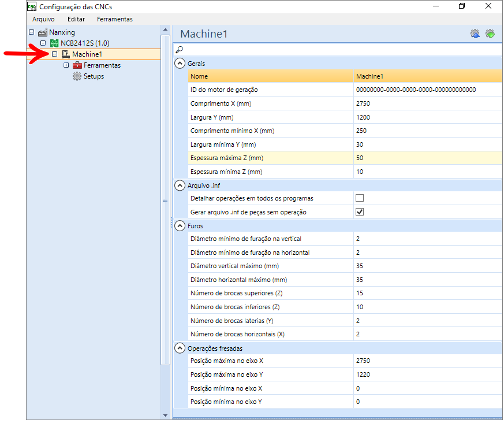Collapse the Machine1 tree node

(x=55, y=54)
